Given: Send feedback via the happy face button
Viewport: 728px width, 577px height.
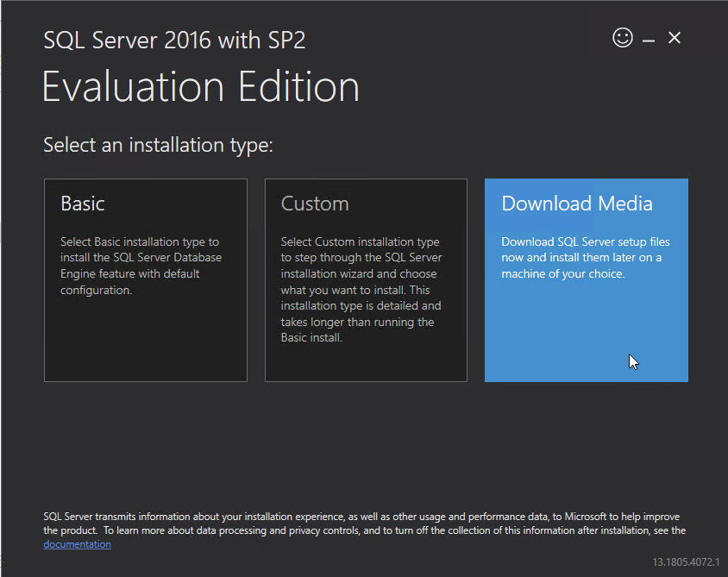Looking at the screenshot, I should [x=623, y=38].
